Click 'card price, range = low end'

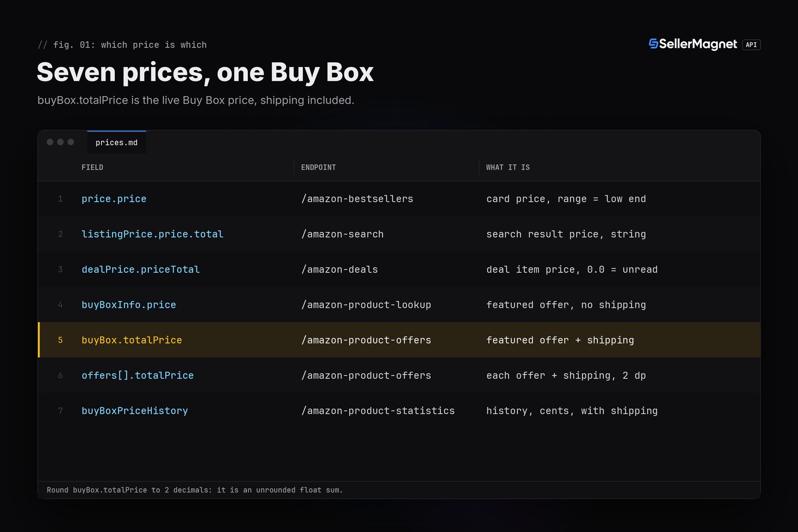pos(566,199)
